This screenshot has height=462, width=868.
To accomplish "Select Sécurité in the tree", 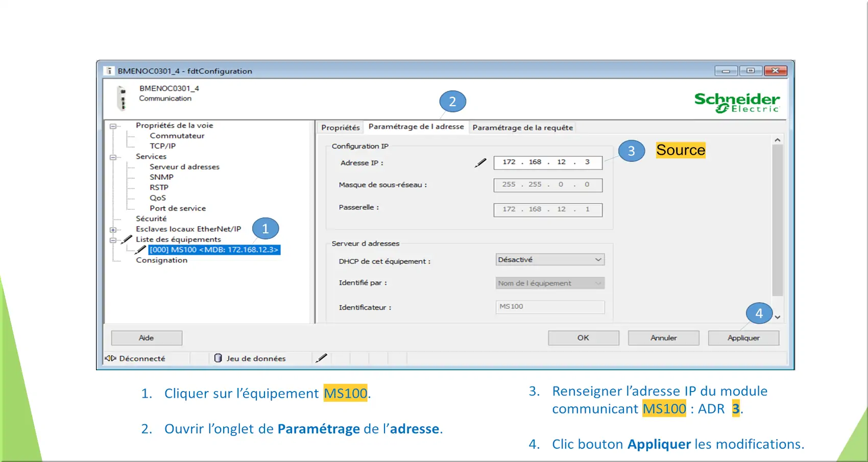I will (x=151, y=218).
